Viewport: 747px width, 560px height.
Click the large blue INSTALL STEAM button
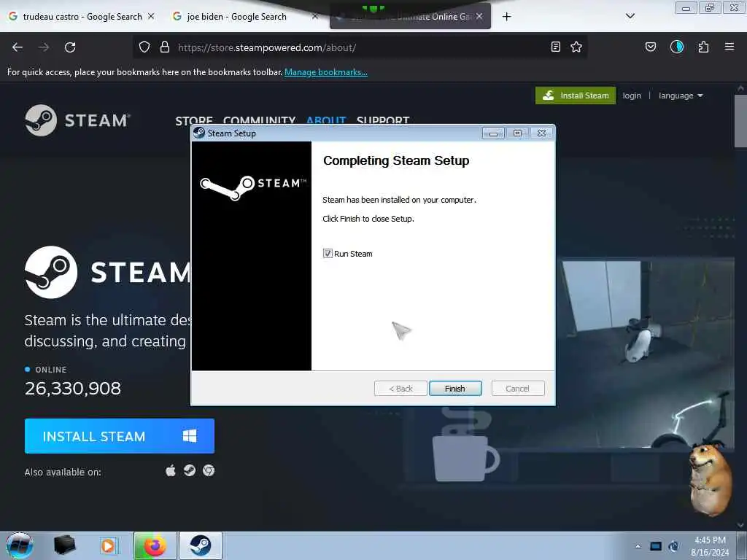[x=120, y=436]
